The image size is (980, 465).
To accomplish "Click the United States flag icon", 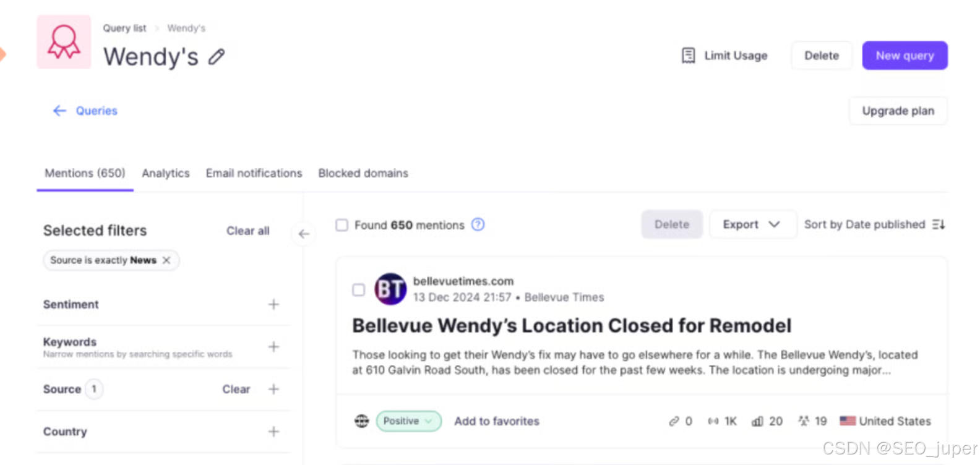I will point(848,421).
